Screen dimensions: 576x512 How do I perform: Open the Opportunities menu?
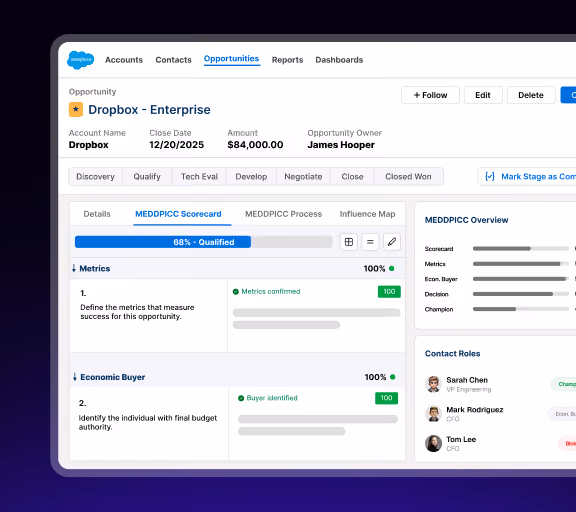point(231,59)
